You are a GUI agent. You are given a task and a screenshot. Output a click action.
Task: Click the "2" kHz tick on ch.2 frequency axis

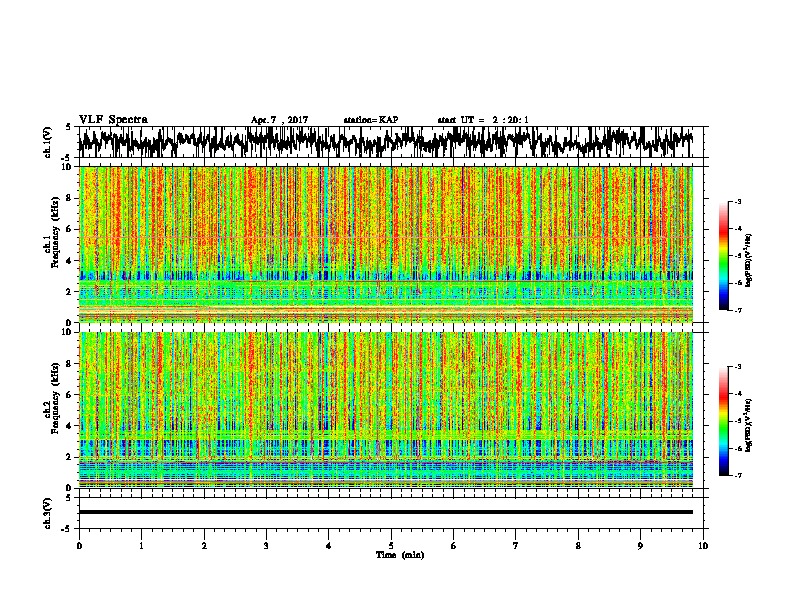(x=70, y=457)
